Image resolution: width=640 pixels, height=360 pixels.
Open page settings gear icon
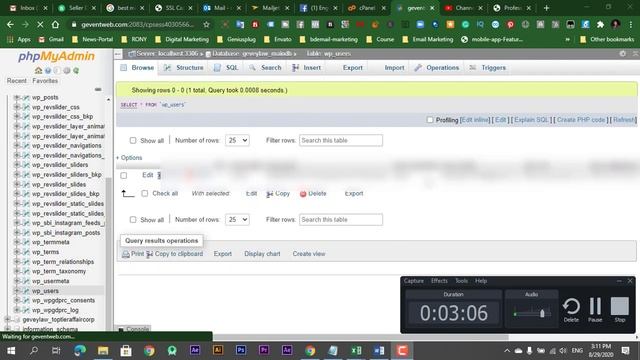pos(622,53)
